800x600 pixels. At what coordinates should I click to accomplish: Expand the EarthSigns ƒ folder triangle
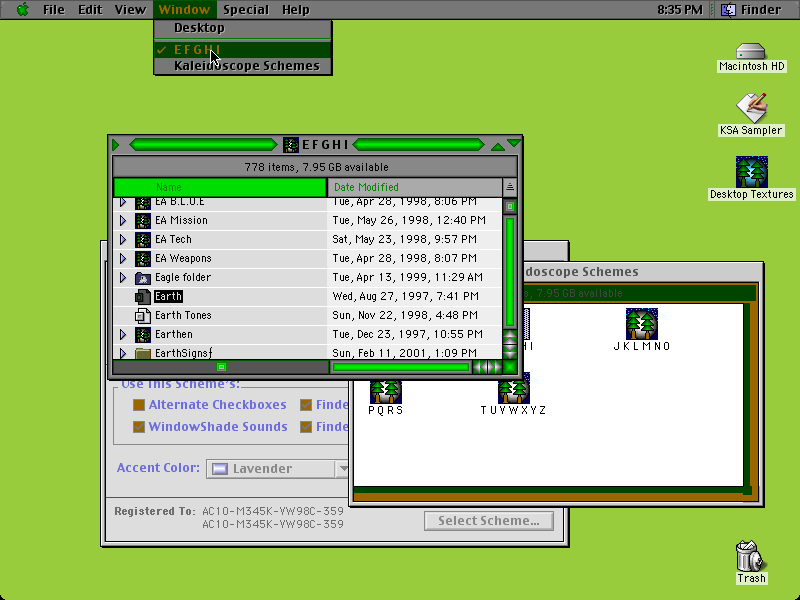click(x=123, y=353)
